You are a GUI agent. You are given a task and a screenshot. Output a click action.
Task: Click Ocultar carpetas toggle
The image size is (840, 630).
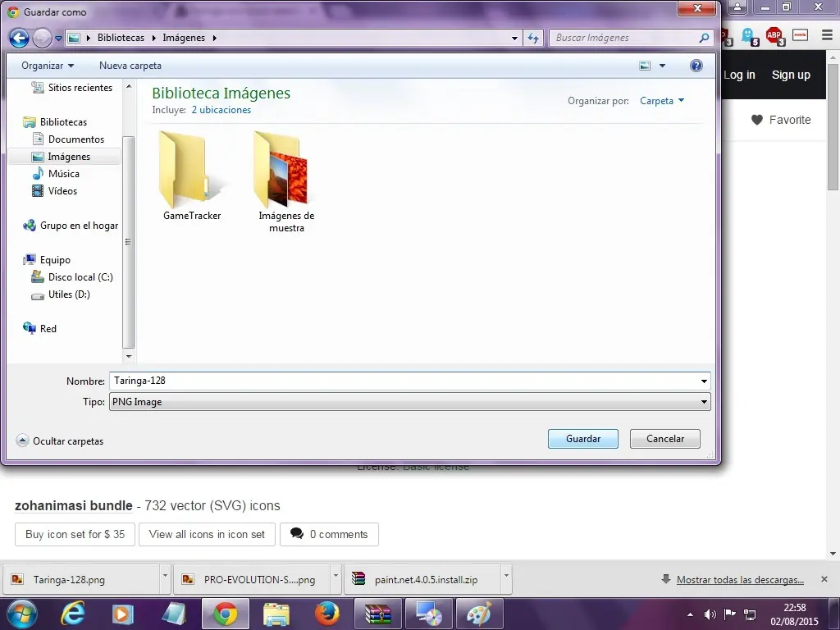coord(59,441)
